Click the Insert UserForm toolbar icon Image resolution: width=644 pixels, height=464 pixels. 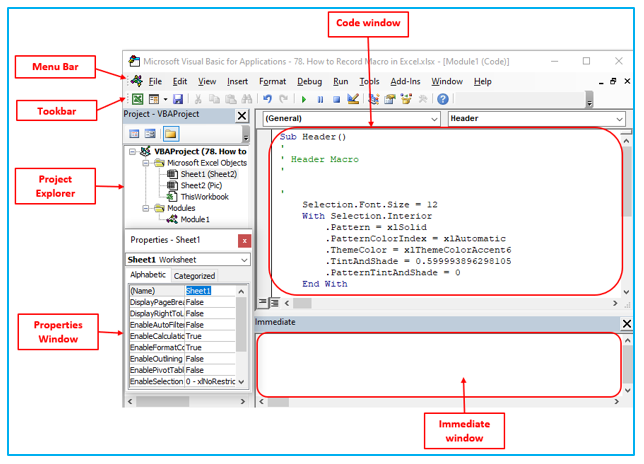coord(154,99)
